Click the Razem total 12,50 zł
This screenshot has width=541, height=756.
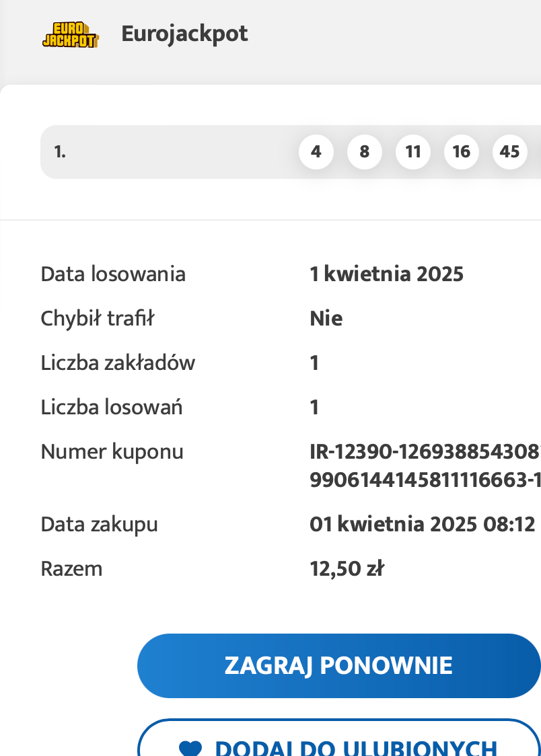[x=348, y=568]
